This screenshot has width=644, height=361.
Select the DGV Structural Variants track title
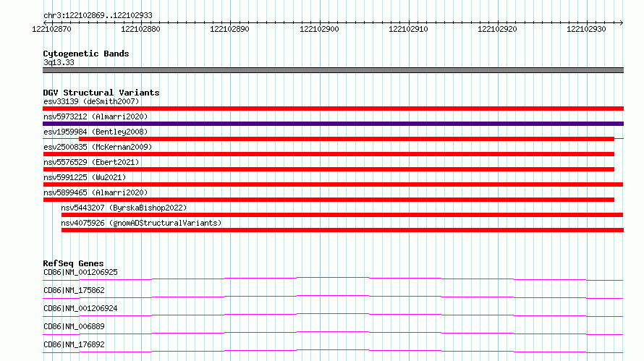101,93
